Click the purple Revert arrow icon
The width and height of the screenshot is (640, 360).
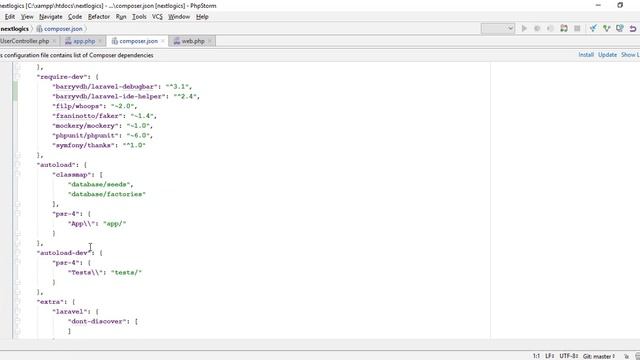[633, 29]
